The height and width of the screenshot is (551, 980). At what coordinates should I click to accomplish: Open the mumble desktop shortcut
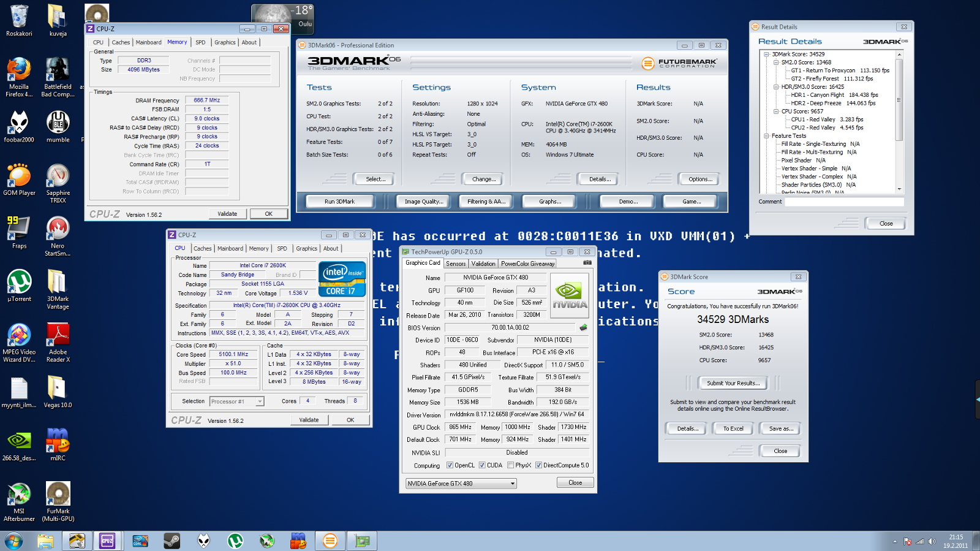(58, 127)
